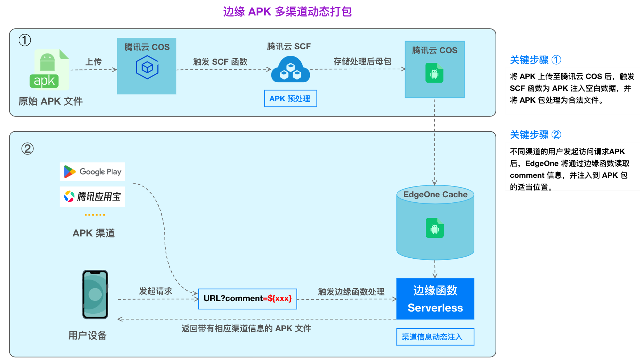Click the circled number 2 marker
The height and width of the screenshot is (364, 640).
point(28,148)
